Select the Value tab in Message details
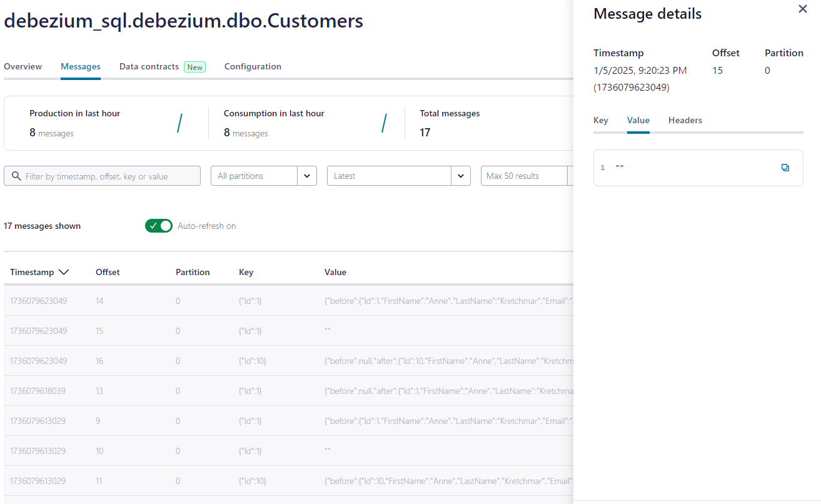This screenshot has height=504, width=821. [638, 120]
